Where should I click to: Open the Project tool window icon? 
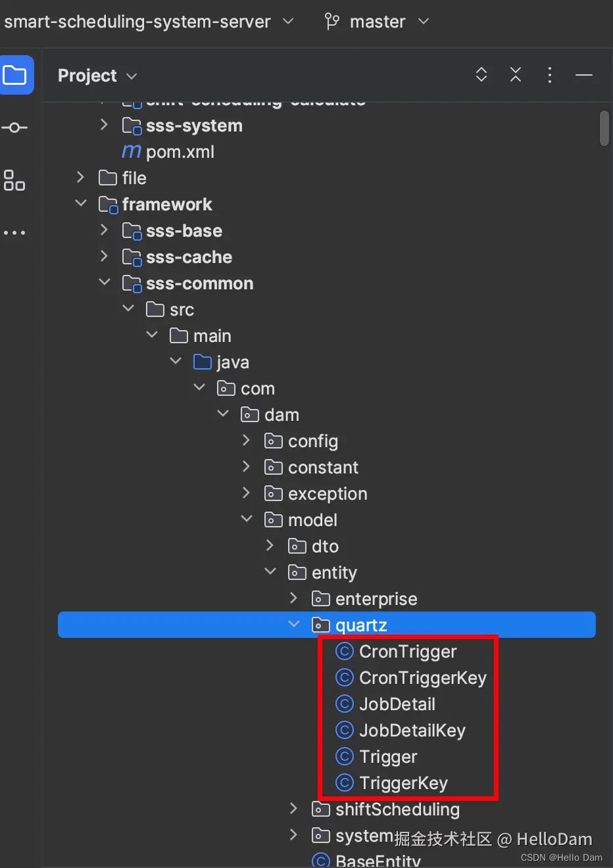tap(15, 75)
